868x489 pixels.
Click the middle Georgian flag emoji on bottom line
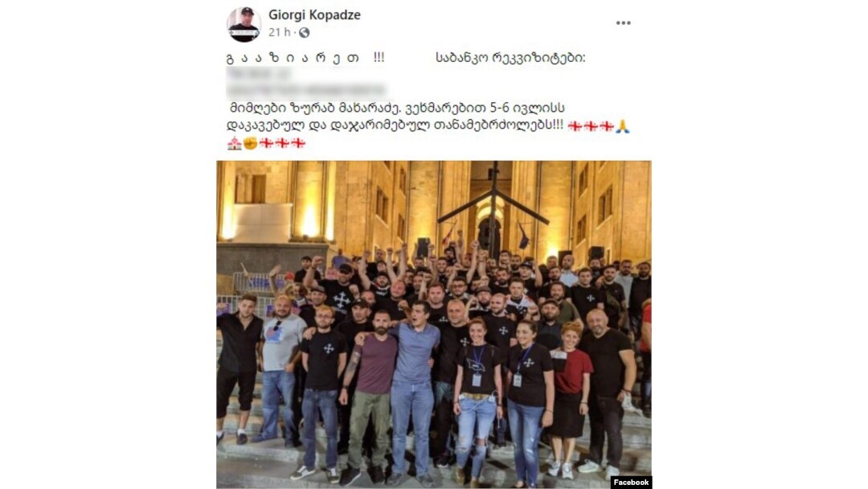[282, 143]
